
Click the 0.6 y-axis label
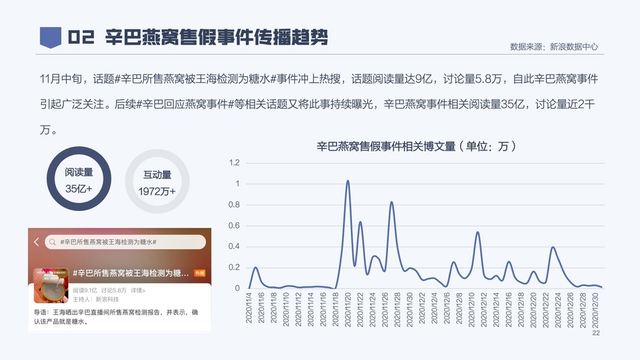[x=234, y=225]
